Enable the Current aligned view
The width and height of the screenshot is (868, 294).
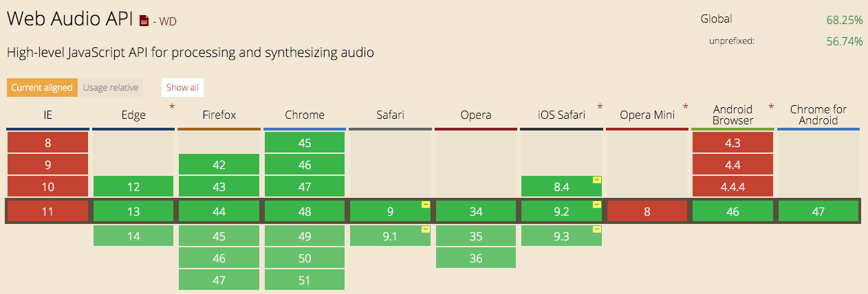(x=42, y=88)
